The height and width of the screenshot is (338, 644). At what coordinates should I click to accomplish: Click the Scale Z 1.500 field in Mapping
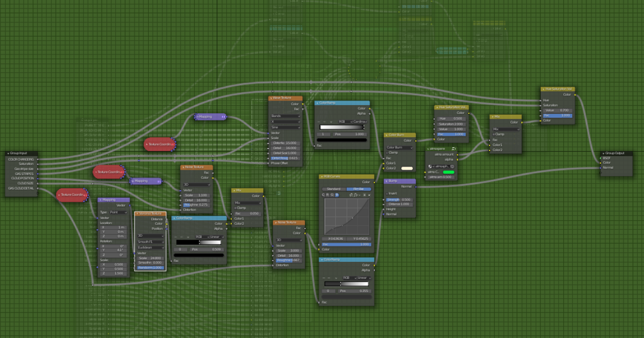tap(114, 273)
